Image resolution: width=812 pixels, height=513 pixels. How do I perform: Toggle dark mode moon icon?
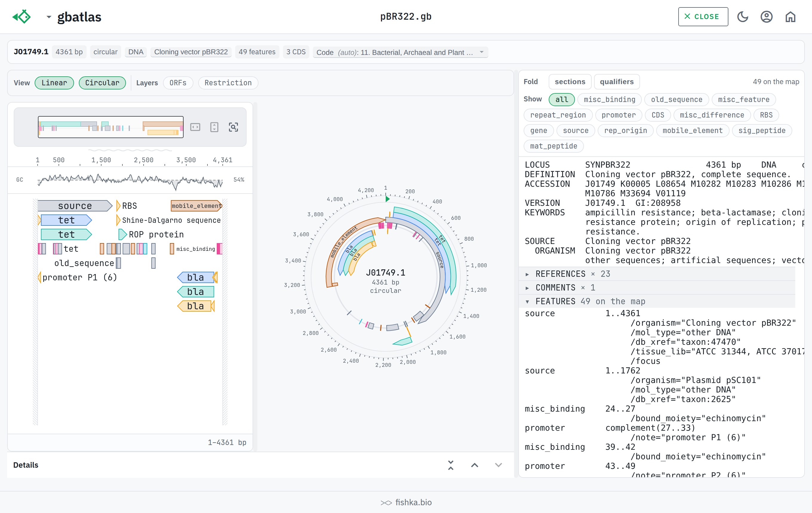(742, 16)
